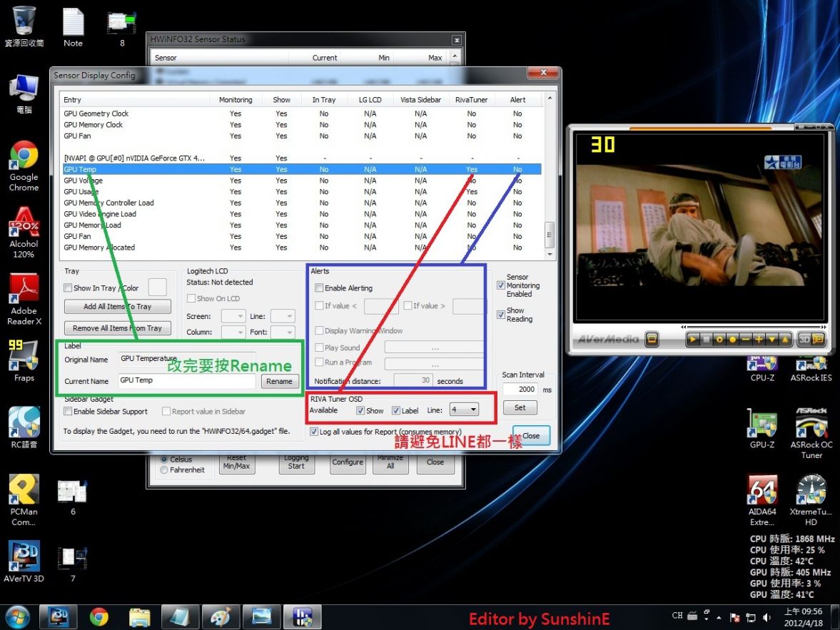Image resolution: width=840 pixels, height=630 pixels.
Task: Stop playback in the AVerMedia player
Action: 706,339
